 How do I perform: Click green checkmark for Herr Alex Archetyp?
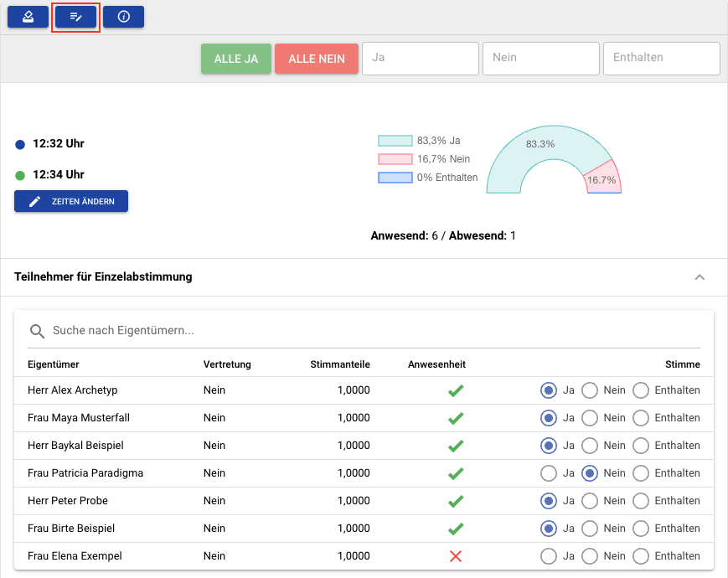coord(456,390)
